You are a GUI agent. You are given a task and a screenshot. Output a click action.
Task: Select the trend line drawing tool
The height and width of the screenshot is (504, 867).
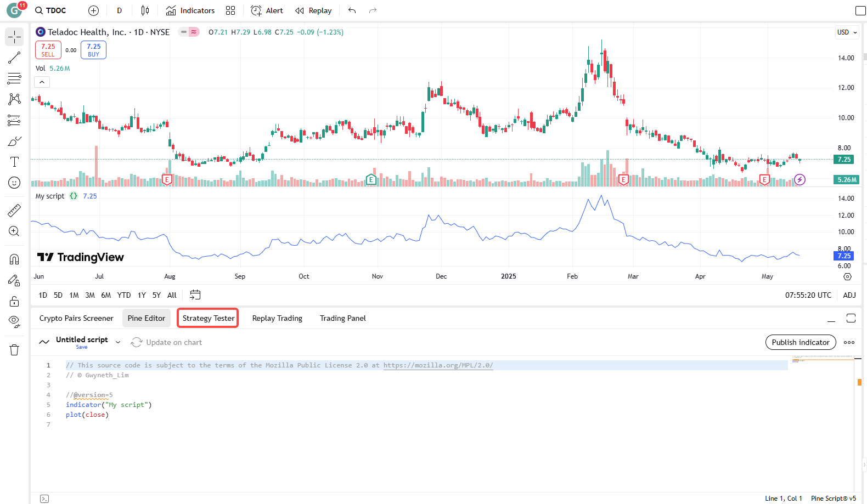(x=14, y=58)
